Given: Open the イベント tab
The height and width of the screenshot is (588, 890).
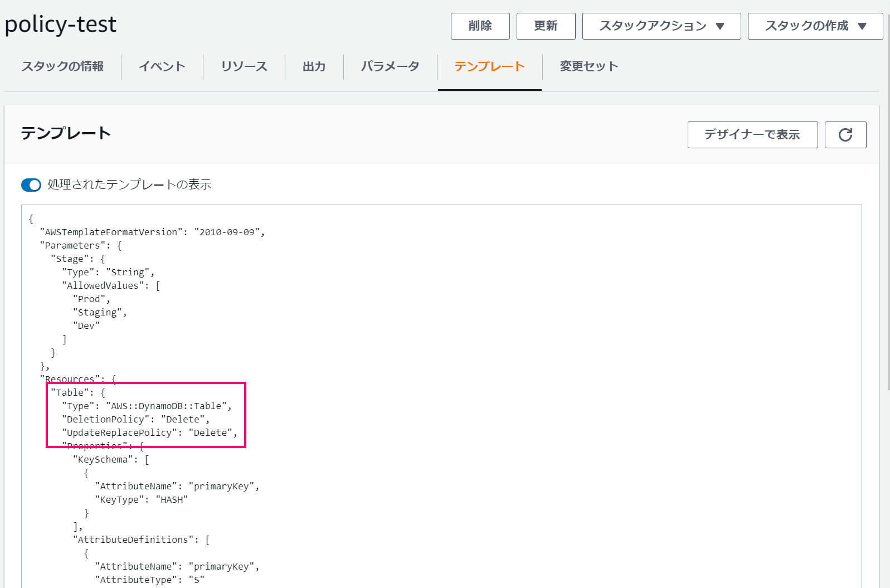Looking at the screenshot, I should [x=162, y=66].
